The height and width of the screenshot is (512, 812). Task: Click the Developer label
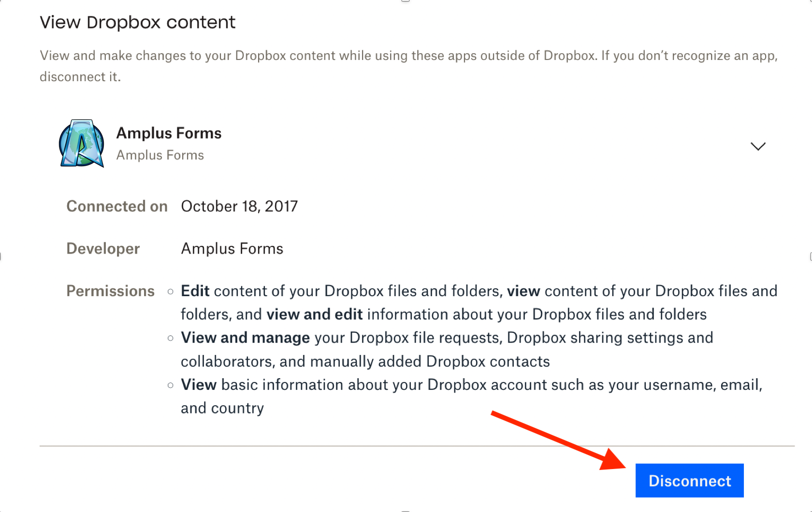[x=103, y=249]
